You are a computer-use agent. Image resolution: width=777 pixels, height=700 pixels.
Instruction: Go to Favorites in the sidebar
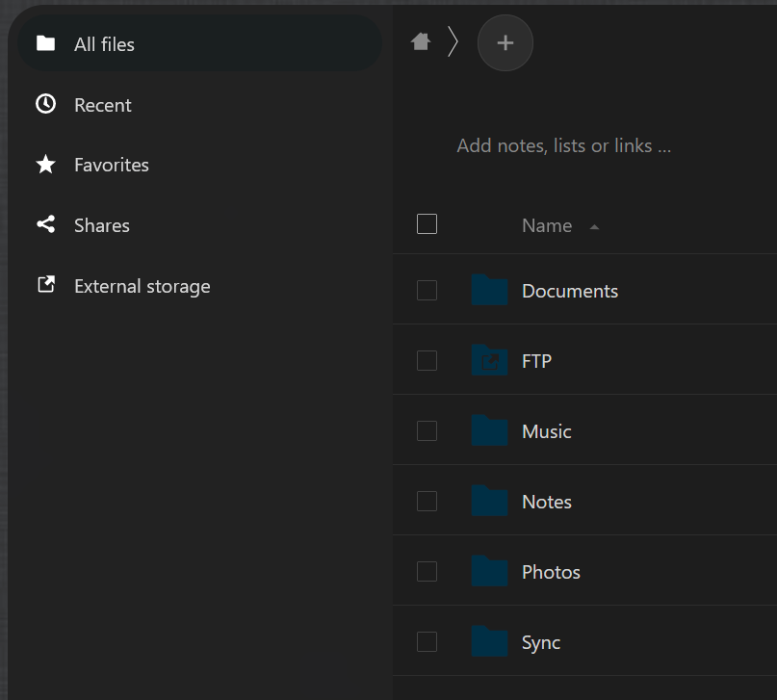111,165
